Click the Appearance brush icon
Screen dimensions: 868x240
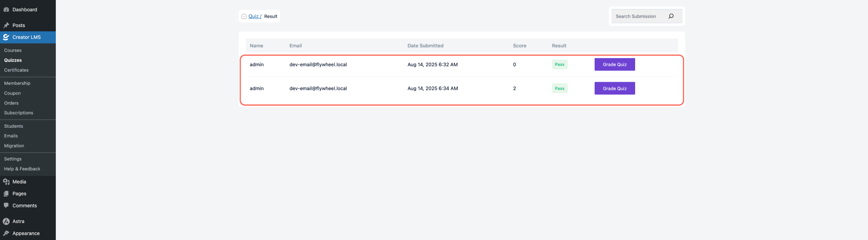6,234
